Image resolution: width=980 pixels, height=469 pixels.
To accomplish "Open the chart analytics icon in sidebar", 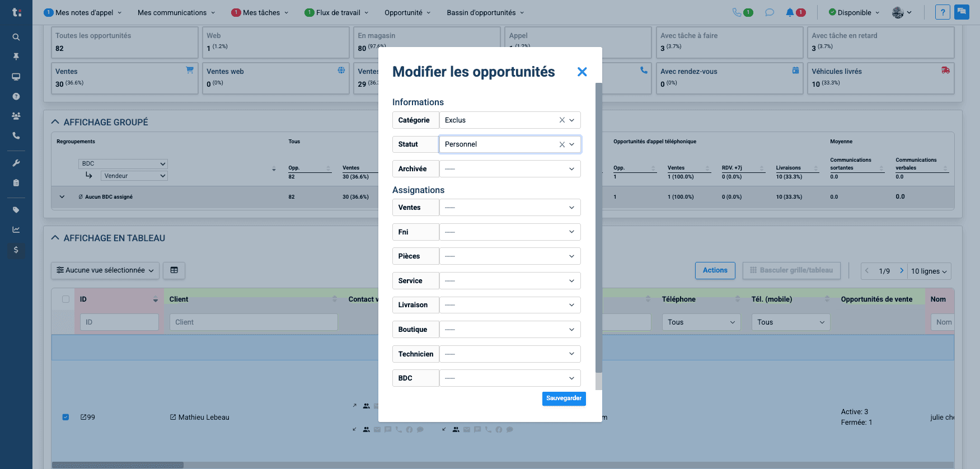I will [x=16, y=229].
